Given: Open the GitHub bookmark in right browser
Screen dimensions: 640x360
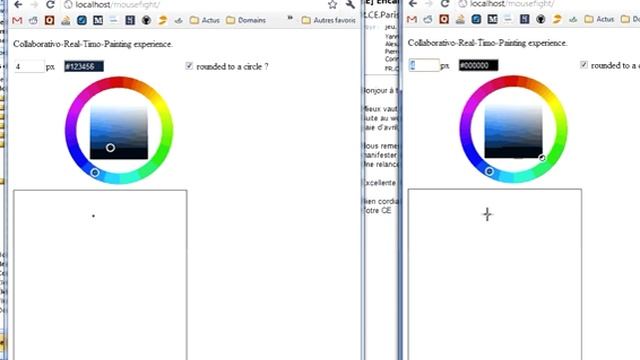Looking at the screenshot, I should point(541,19).
